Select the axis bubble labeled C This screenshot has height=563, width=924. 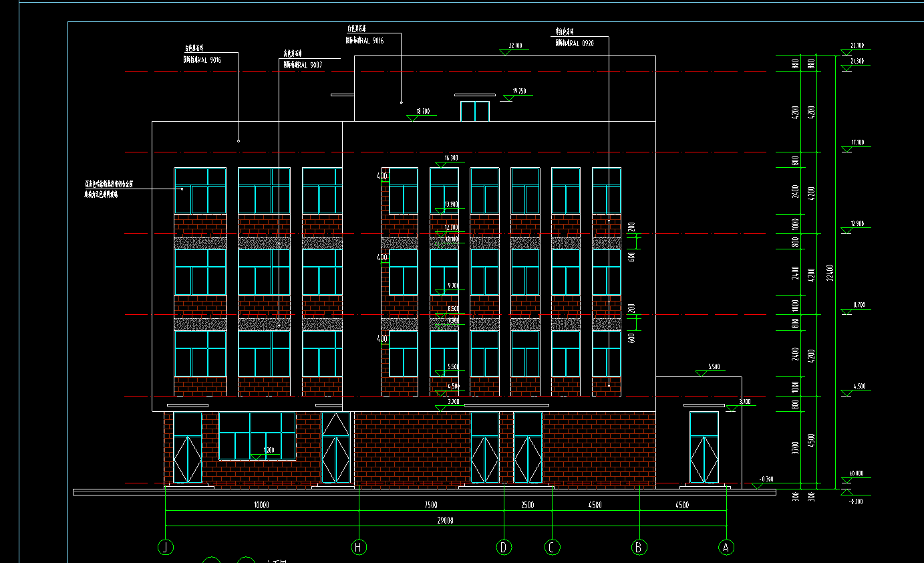(x=552, y=547)
